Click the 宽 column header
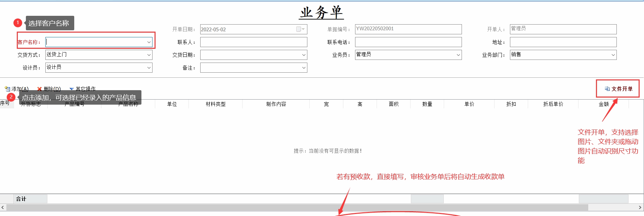 tap(327, 104)
